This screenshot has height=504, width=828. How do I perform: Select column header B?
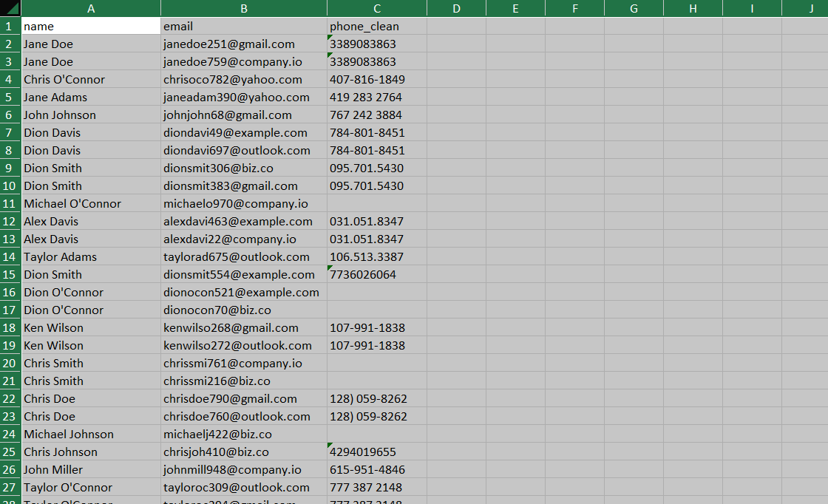(244, 7)
